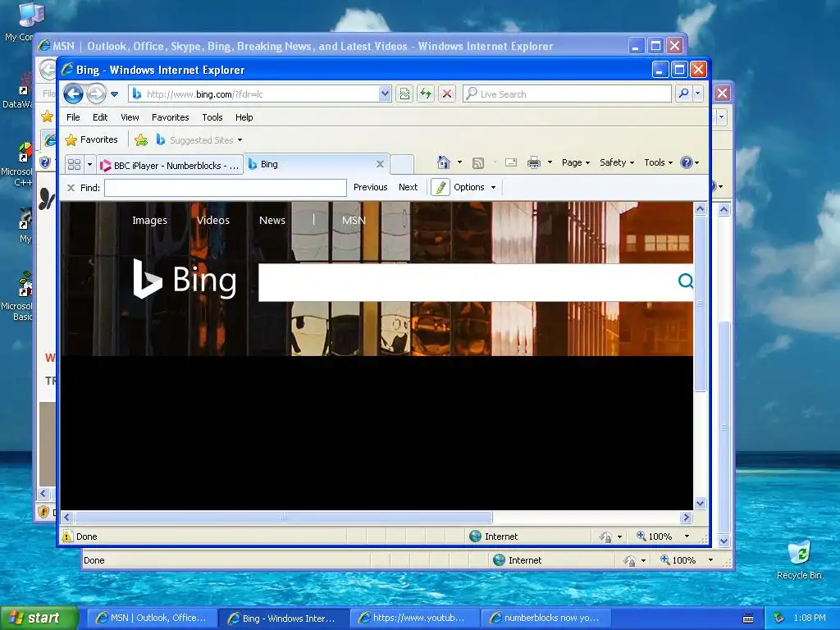Image resolution: width=840 pixels, height=630 pixels.
Task: Close the Bing tab
Action: pyautogui.click(x=380, y=164)
